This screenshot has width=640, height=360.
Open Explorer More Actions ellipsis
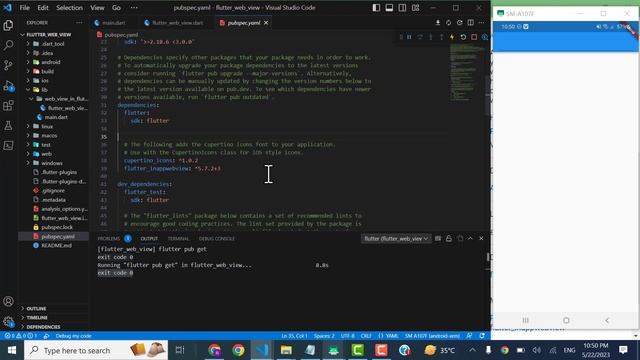click(79, 23)
